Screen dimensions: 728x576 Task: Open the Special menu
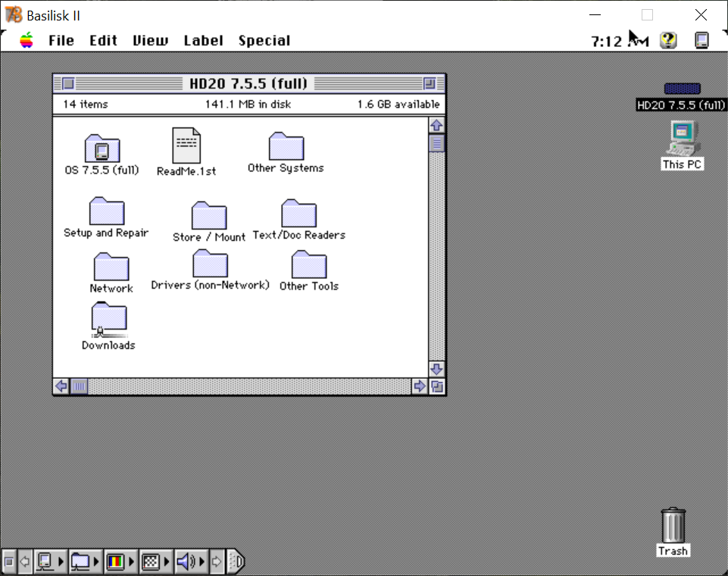point(264,41)
